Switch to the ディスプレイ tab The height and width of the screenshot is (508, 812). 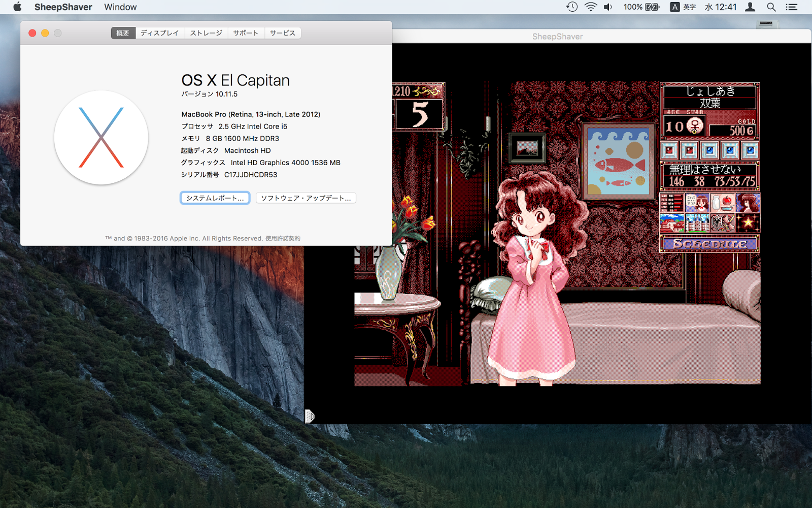click(x=160, y=33)
